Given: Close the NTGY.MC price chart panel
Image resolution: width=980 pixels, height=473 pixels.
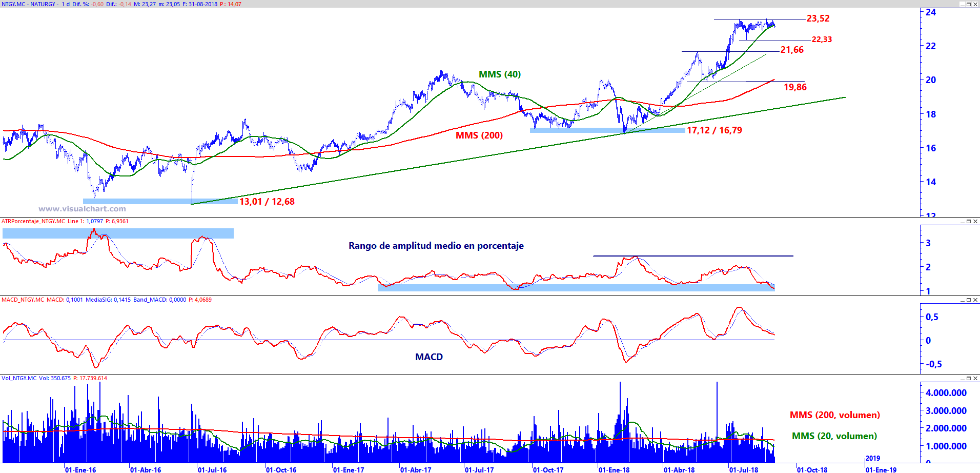Looking at the screenshot, I should click(x=975, y=4).
